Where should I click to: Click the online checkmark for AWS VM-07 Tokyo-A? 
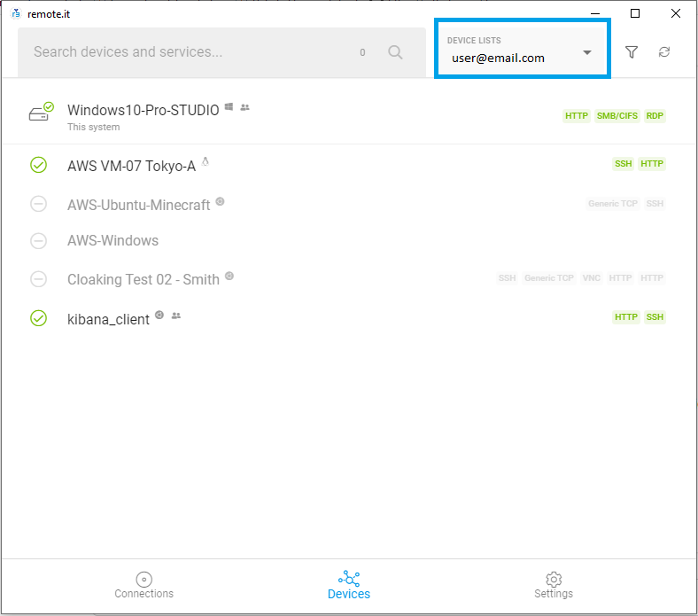(39, 165)
